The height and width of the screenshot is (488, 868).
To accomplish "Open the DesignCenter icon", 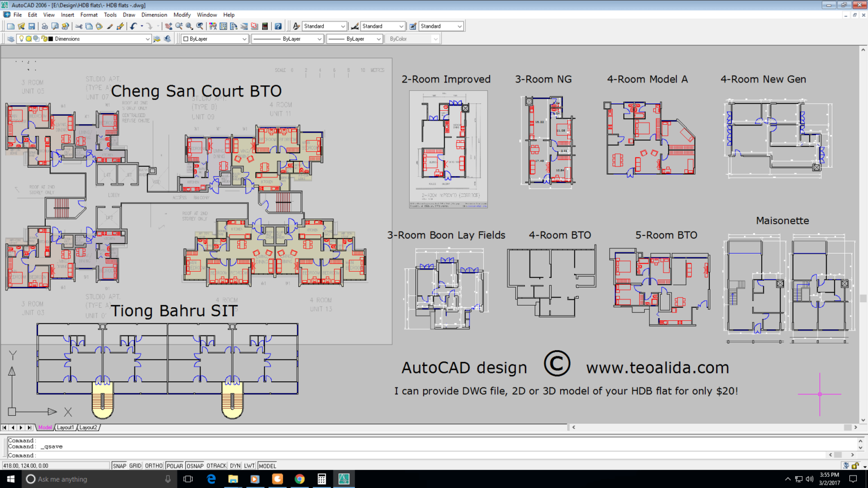I will point(223,26).
